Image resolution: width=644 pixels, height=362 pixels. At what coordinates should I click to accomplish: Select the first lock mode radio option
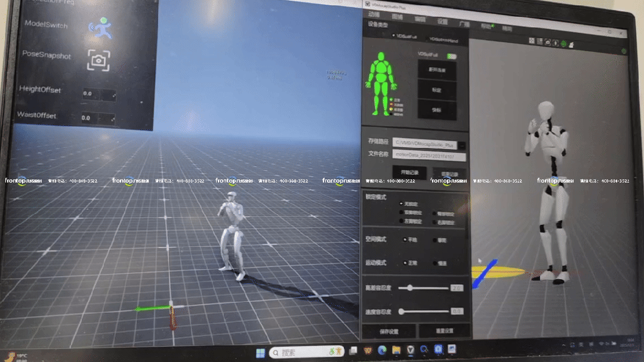tap(401, 203)
